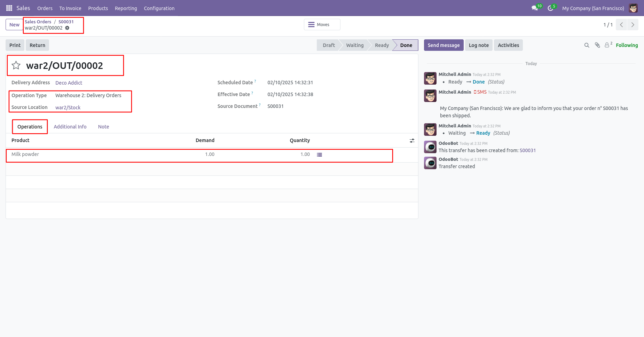The image size is (644, 337).
Task: Open the apps grid menu icon
Action: (x=9, y=8)
